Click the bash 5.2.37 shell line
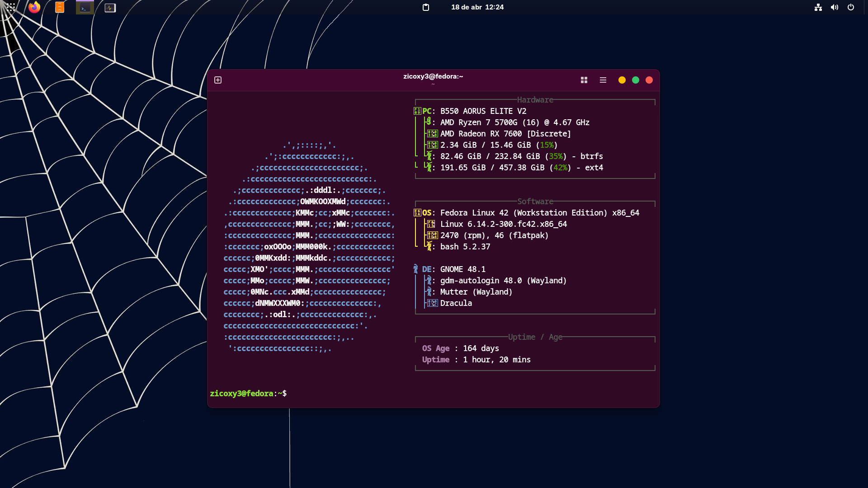The image size is (868, 488). (x=465, y=247)
